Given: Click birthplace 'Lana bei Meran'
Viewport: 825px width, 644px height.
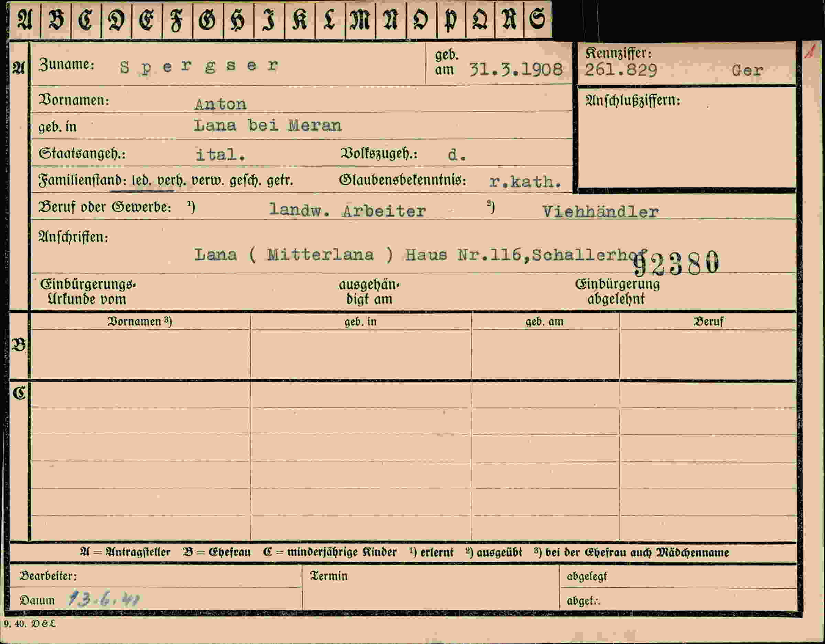Looking at the screenshot, I should click(x=267, y=125).
